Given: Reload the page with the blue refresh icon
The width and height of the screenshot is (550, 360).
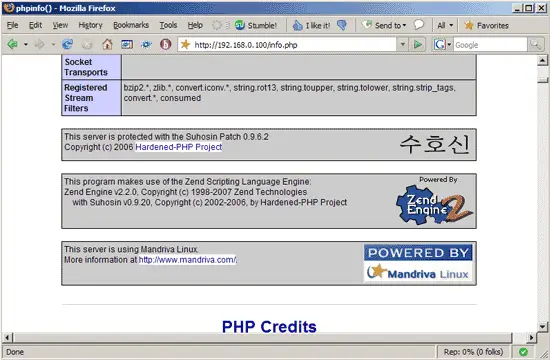Looking at the screenshot, I should pos(67,44).
